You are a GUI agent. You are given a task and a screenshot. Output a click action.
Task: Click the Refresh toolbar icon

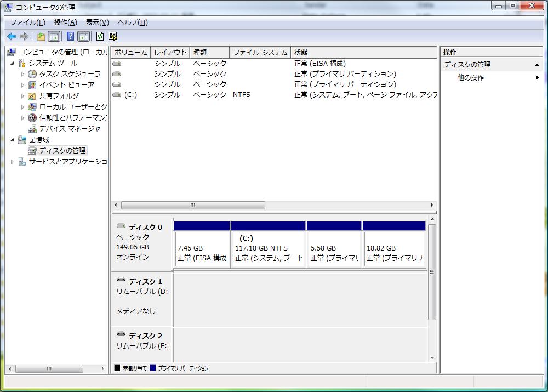[100, 36]
